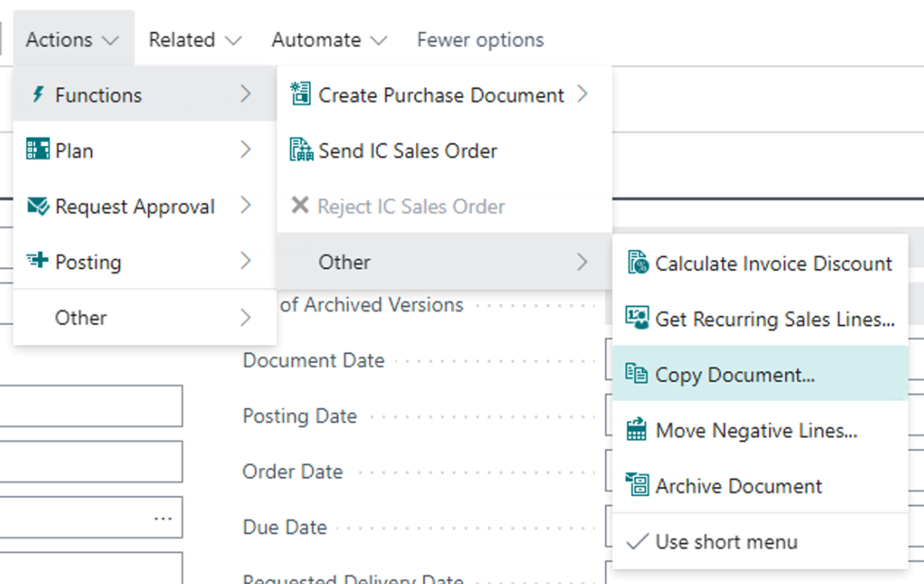
Task: Open the Actions dropdown menu
Action: 72,40
